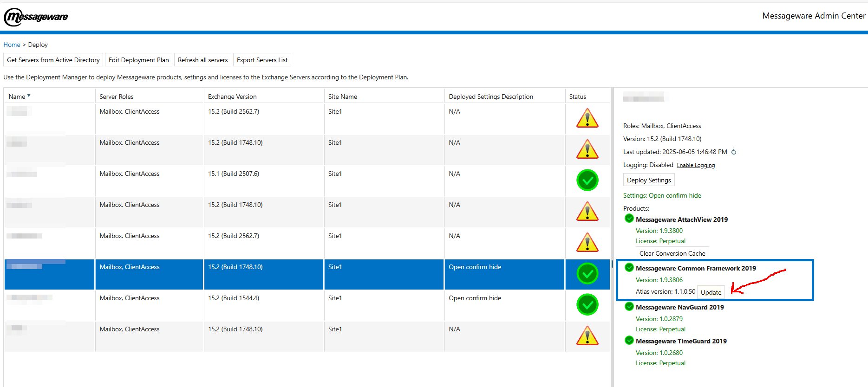Click Open confirm hide in Build 1544.4 row
The height and width of the screenshot is (387, 868).
point(475,298)
